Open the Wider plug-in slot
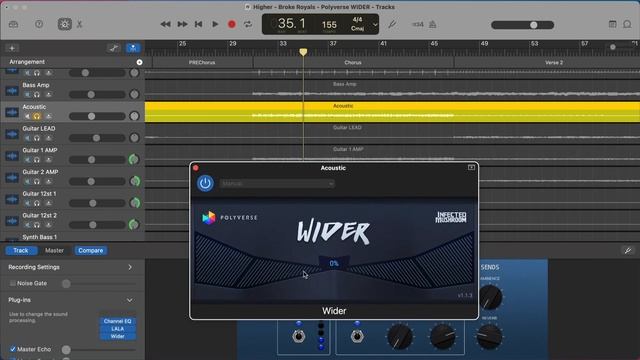This screenshot has height=360, width=640. click(x=118, y=336)
